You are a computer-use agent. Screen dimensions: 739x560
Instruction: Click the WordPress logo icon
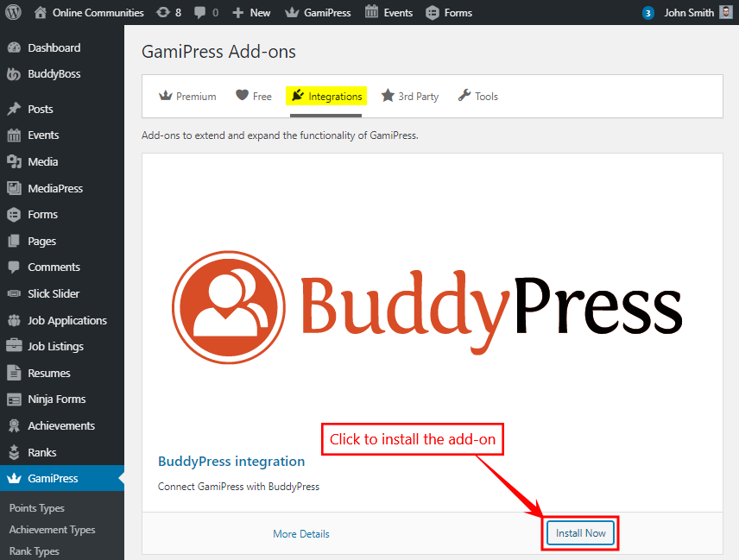(x=14, y=12)
